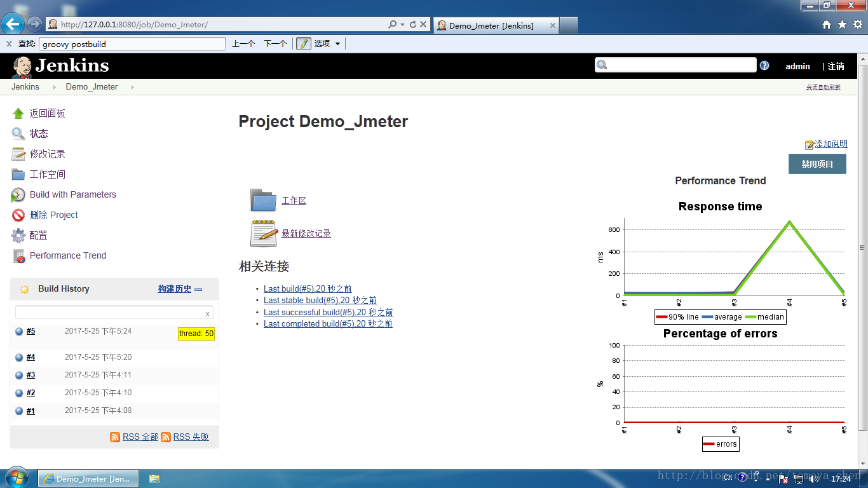Click the blue help question-mark icon by search

[x=764, y=65]
